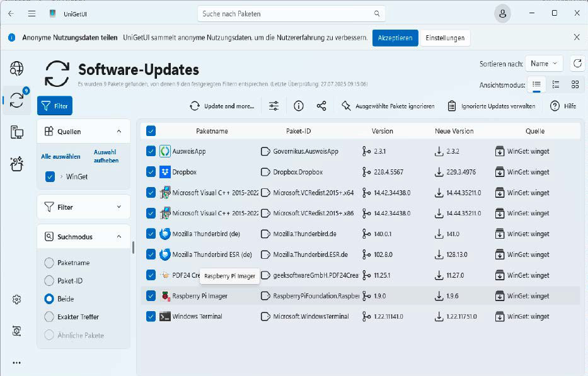
Task: Open the hamburger navigation menu
Action: [32, 14]
